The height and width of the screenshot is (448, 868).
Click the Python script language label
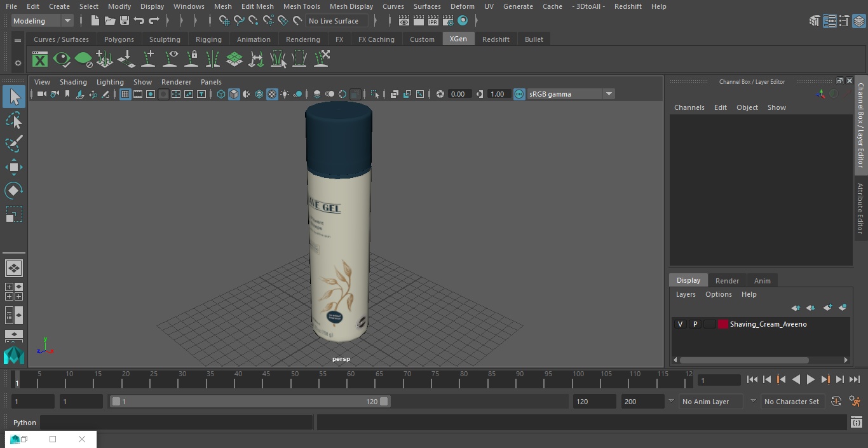[x=25, y=423]
